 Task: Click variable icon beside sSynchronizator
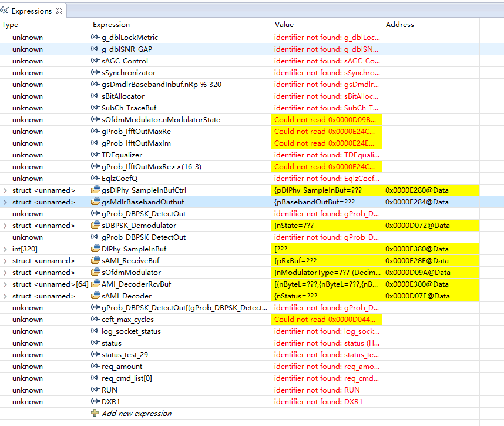pos(96,72)
